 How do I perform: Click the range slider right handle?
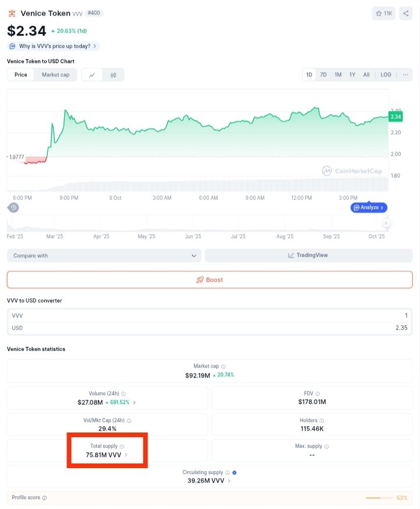(x=386, y=223)
